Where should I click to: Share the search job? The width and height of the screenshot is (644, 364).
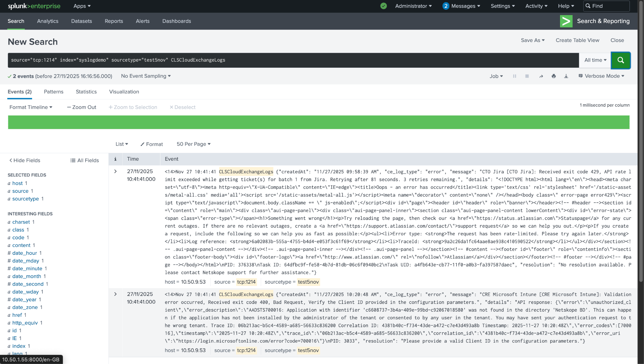pos(541,76)
